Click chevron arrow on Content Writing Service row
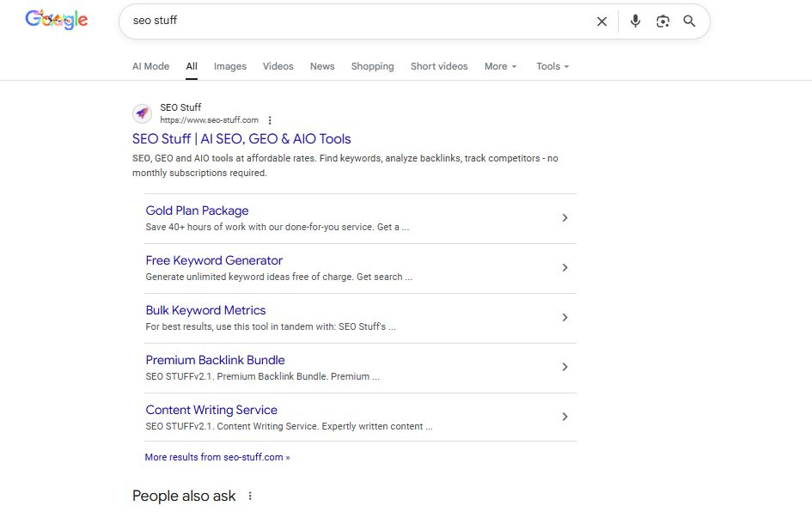 coord(565,417)
